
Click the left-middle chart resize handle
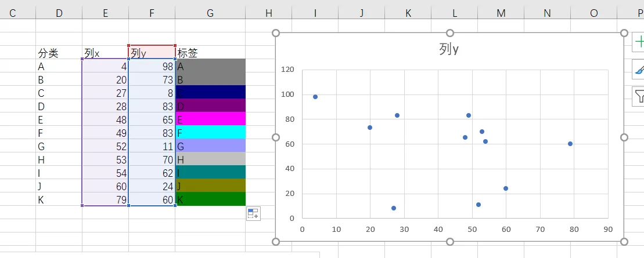[276, 137]
